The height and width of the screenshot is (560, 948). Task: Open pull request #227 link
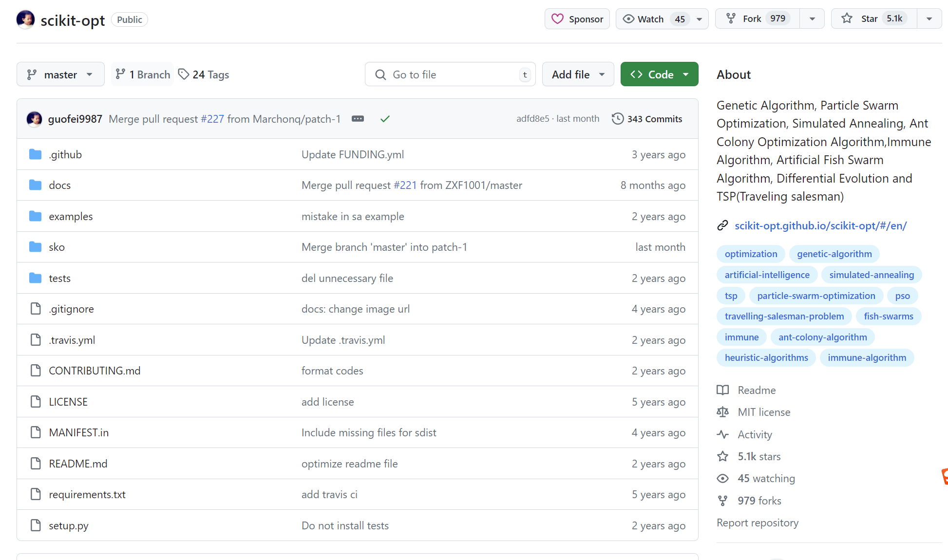pyautogui.click(x=212, y=119)
